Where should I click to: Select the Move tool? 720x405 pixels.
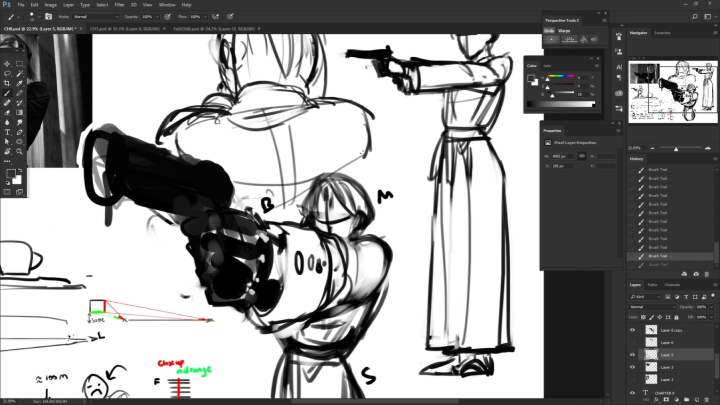point(8,63)
